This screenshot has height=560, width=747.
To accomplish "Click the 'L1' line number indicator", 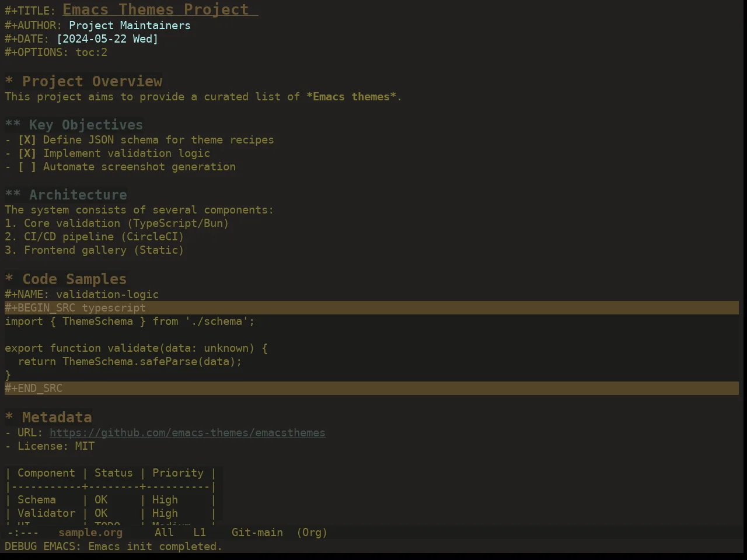I will (200, 533).
